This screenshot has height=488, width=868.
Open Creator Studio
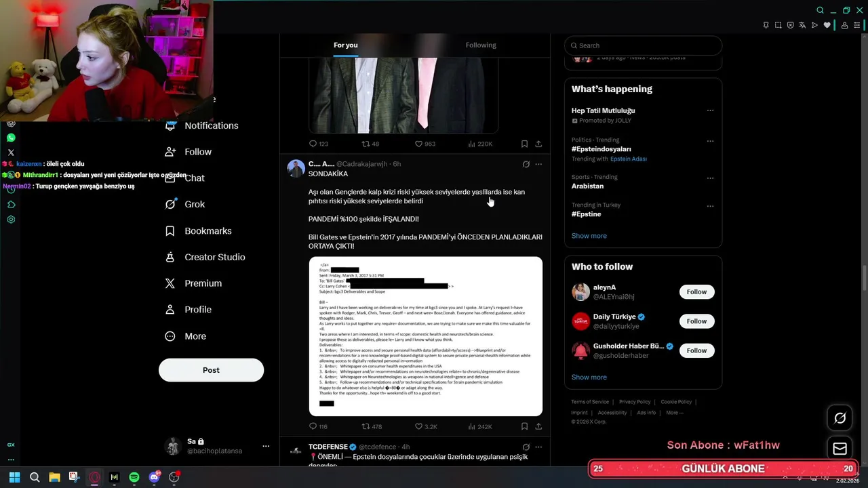click(x=205, y=257)
